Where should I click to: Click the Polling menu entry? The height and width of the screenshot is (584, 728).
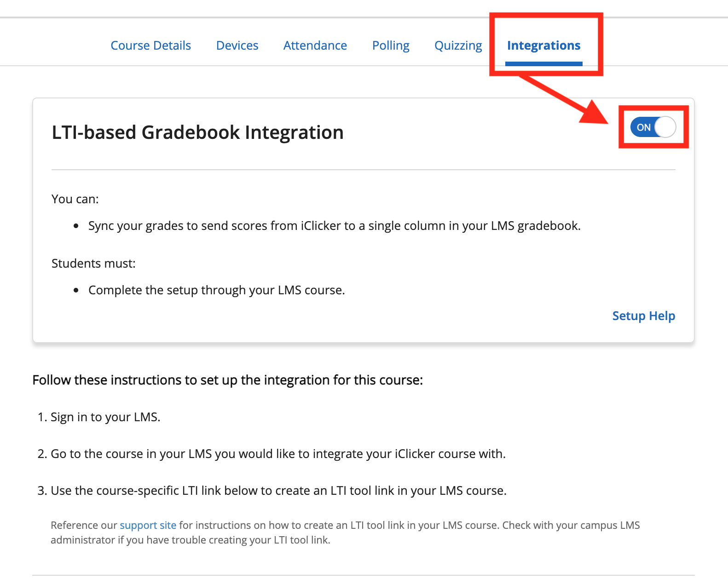(390, 45)
